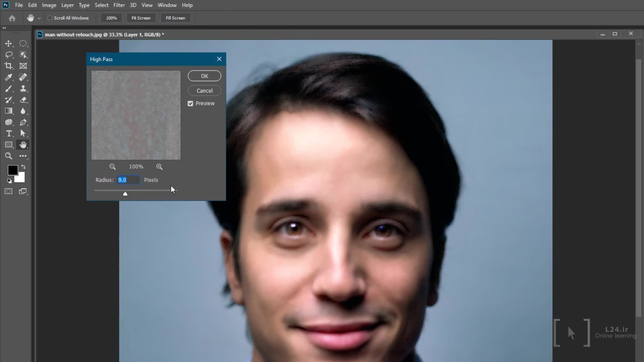
Task: Expand the collapsed toolbar double-arrow
Action: [x=4, y=28]
